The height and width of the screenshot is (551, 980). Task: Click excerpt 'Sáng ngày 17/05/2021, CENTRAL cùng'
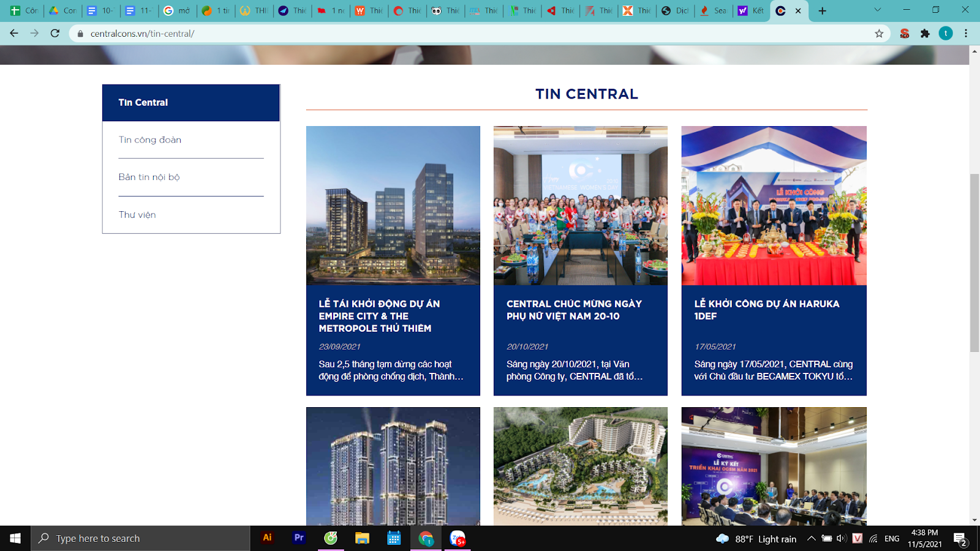tap(774, 370)
